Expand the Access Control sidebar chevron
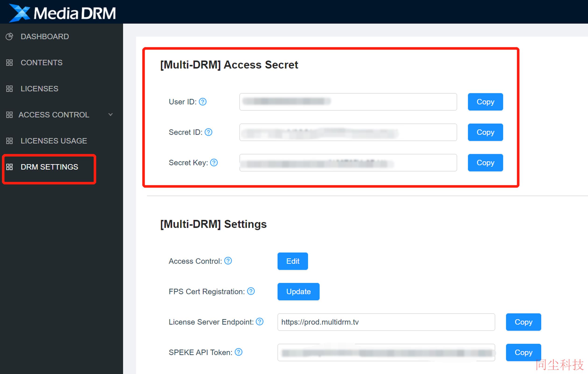Image resolution: width=588 pixels, height=374 pixels. click(x=111, y=114)
